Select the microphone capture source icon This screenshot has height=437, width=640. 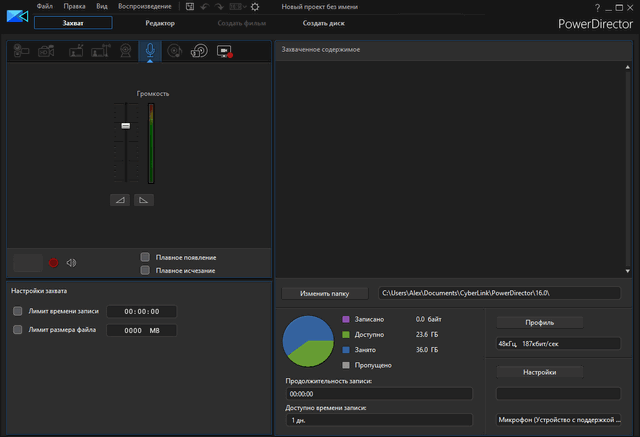tap(149, 50)
